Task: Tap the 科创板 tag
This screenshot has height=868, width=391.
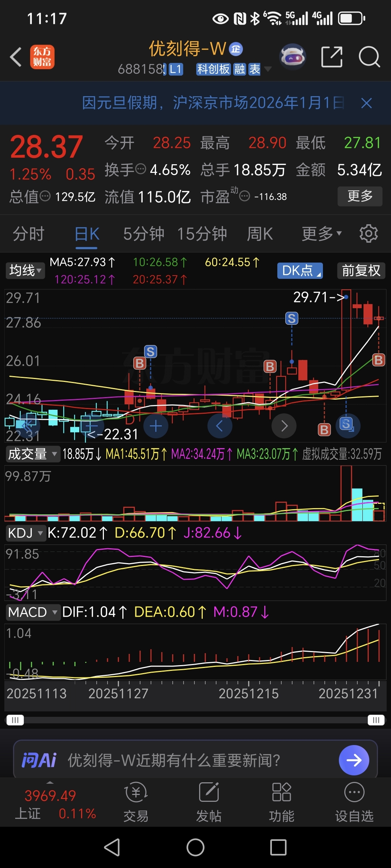Action: click(213, 69)
